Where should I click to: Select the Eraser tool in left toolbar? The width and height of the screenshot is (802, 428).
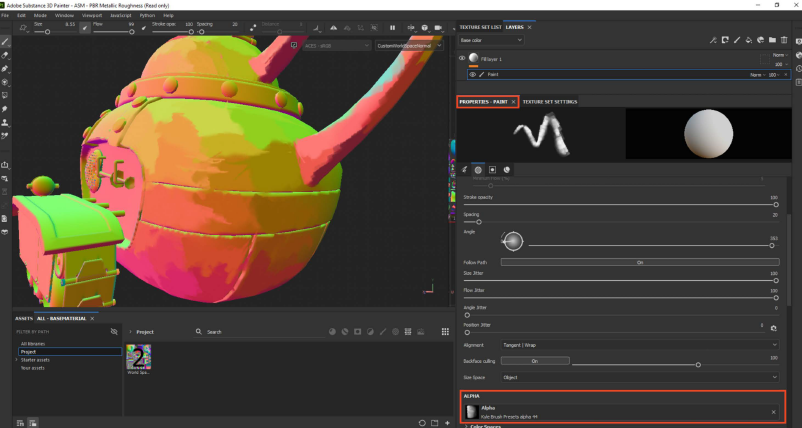(6, 56)
